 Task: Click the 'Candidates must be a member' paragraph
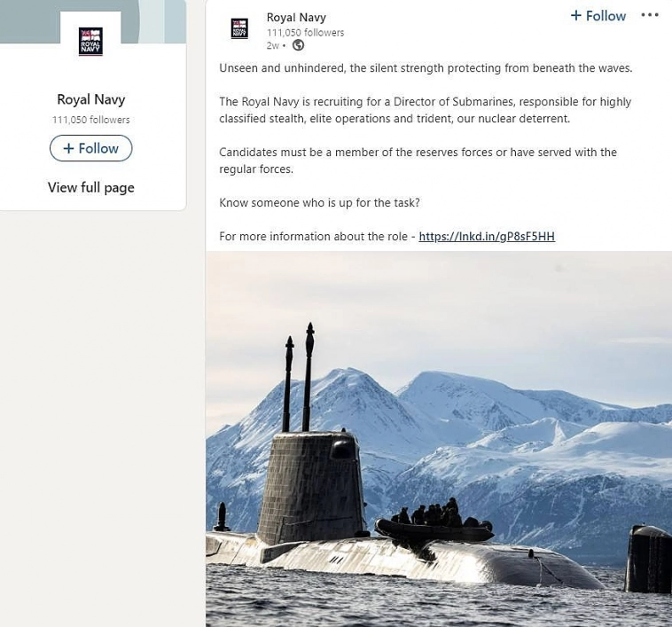coord(418,161)
